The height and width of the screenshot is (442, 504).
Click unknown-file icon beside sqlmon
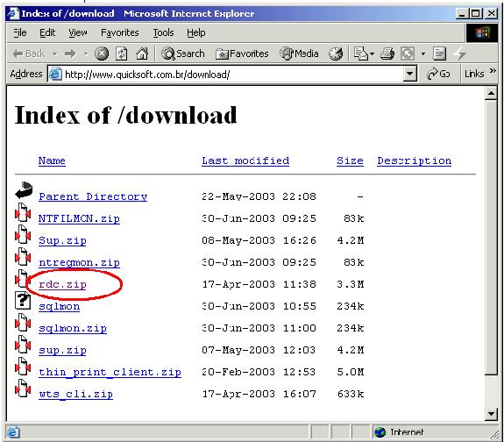(23, 301)
